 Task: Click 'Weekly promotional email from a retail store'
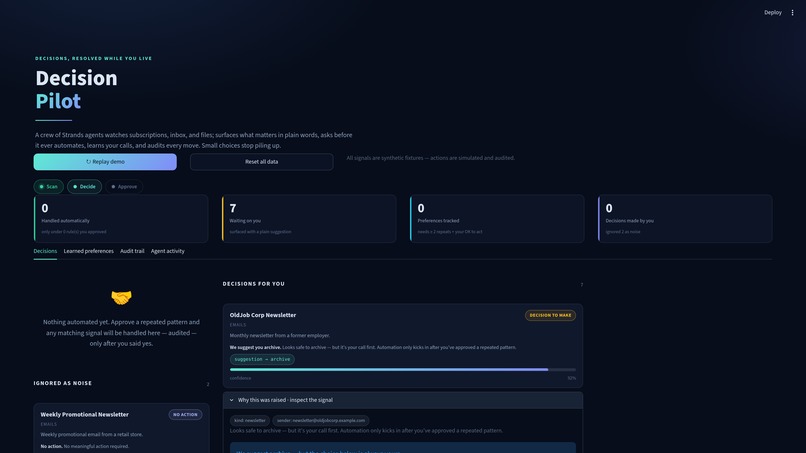[91, 434]
